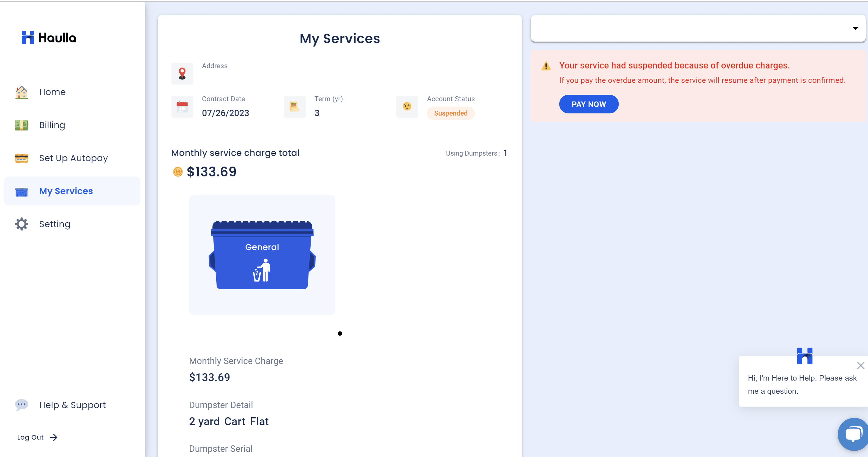The width and height of the screenshot is (868, 457).
Task: Select the General dumpster card
Action: click(x=262, y=255)
